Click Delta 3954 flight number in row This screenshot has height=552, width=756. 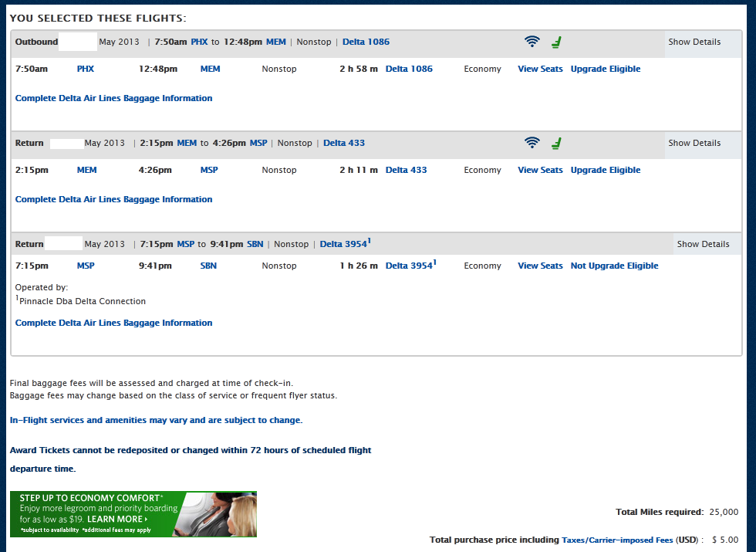(409, 266)
